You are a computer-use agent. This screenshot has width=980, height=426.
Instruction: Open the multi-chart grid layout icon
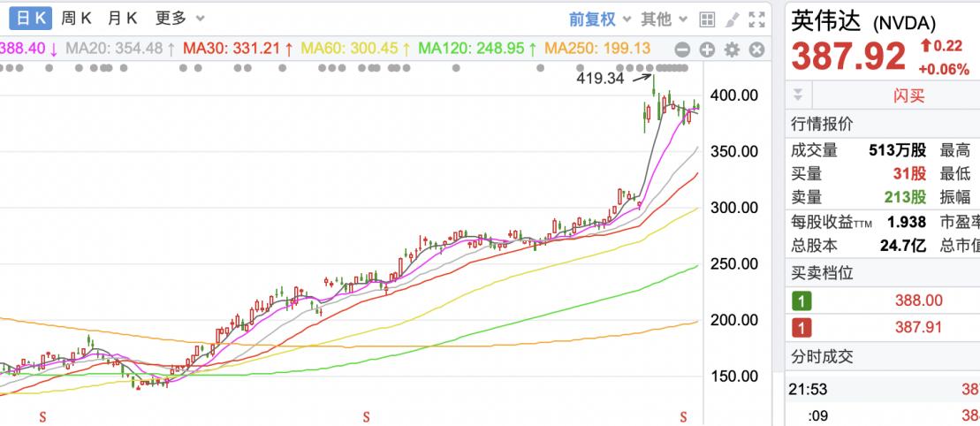tap(707, 19)
